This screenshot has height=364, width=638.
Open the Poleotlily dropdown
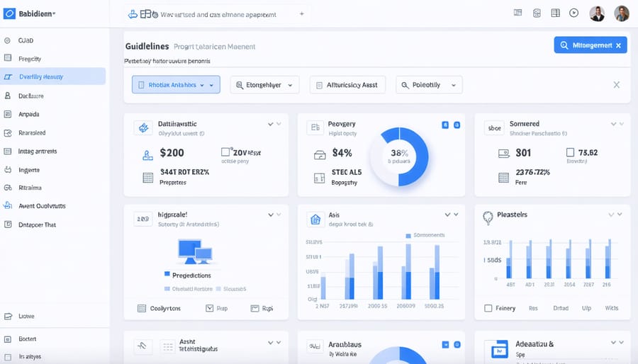429,85
